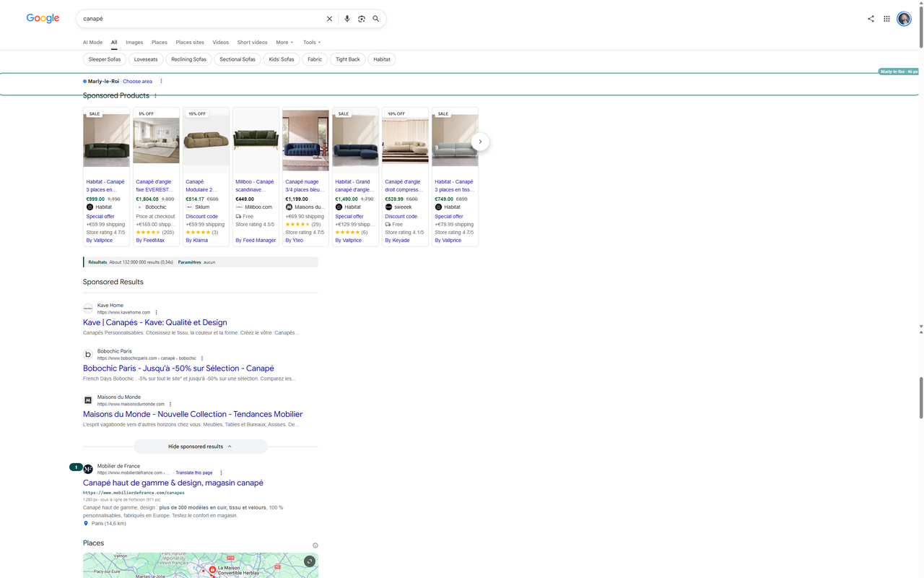
Task: Open Google Lens image search
Action: tap(362, 19)
